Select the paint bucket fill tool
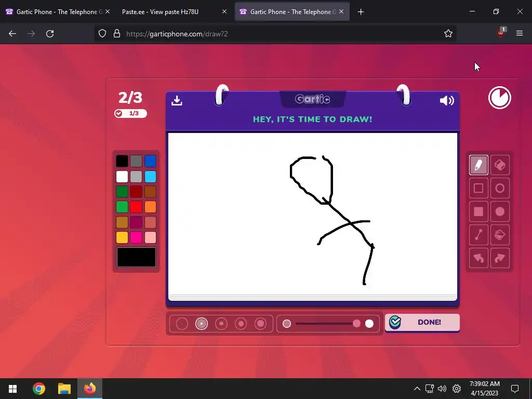The image size is (532, 399). (x=500, y=235)
